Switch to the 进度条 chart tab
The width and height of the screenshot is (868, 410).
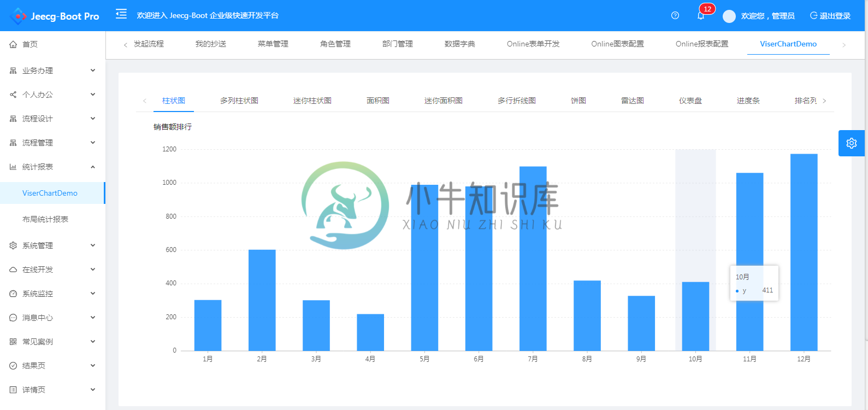pyautogui.click(x=748, y=101)
